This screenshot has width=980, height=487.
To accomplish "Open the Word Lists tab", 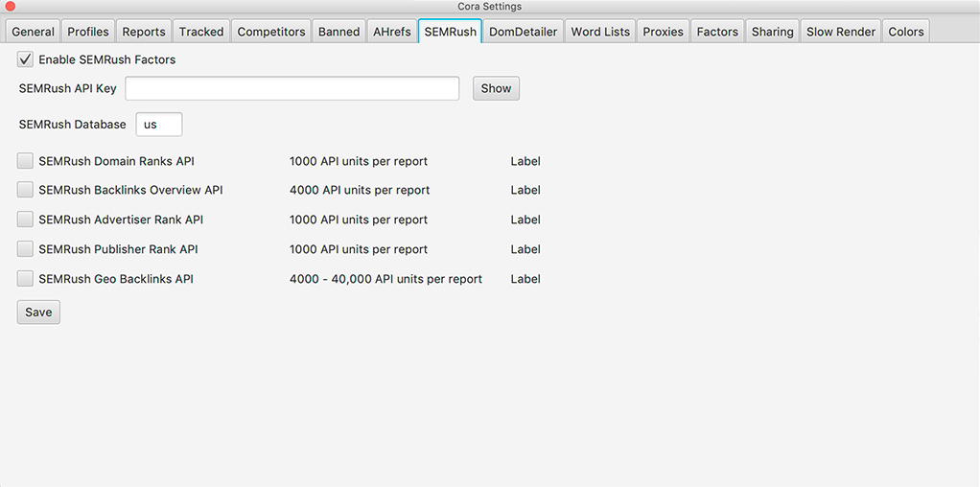I will pyautogui.click(x=600, y=32).
